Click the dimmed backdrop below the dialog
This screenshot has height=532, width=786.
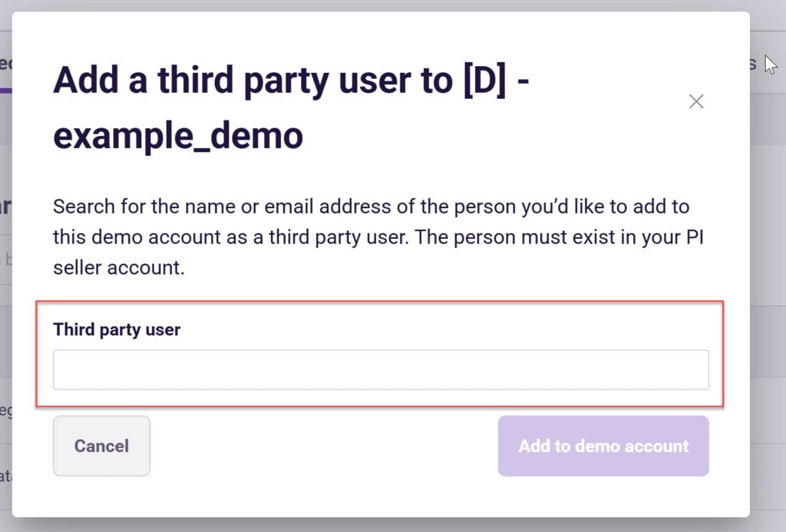(x=384, y=525)
